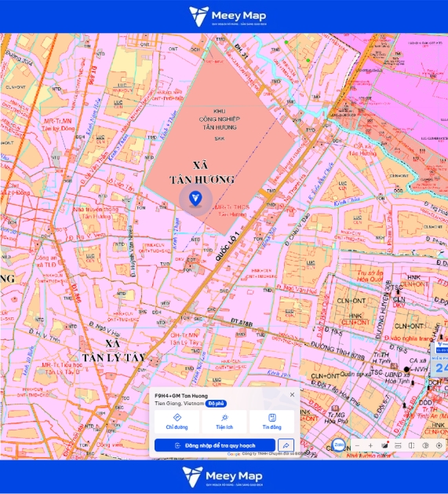Locate my position with the target icon
The width and height of the screenshot is (448, 494).
pyautogui.click(x=439, y=445)
